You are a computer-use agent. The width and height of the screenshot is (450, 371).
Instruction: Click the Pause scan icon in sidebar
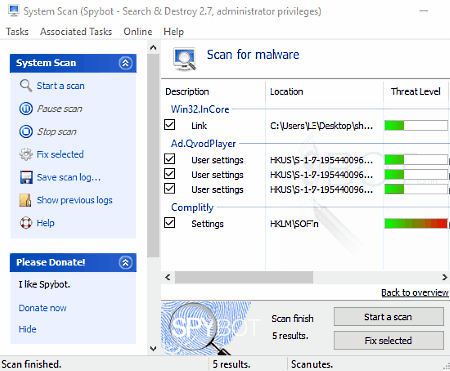(x=26, y=109)
